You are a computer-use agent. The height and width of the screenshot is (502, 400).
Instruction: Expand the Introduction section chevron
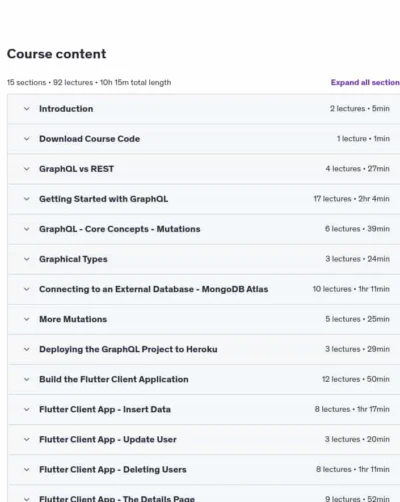[27, 109]
